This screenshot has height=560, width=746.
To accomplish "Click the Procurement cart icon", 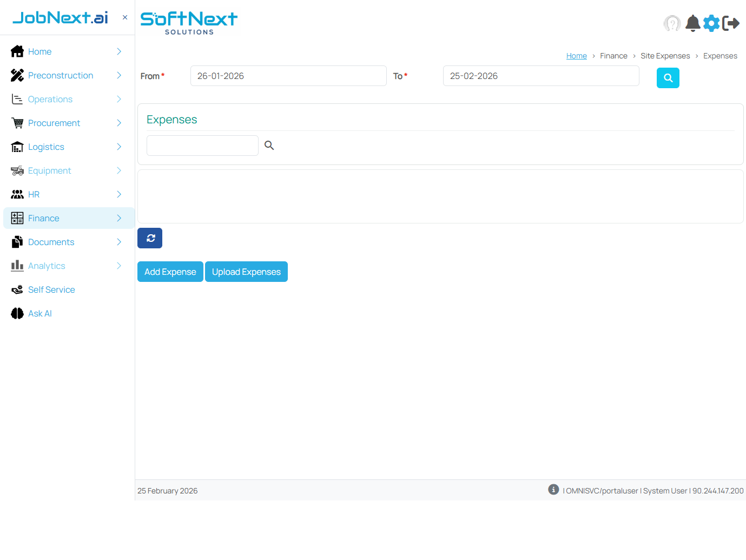I will point(17,123).
